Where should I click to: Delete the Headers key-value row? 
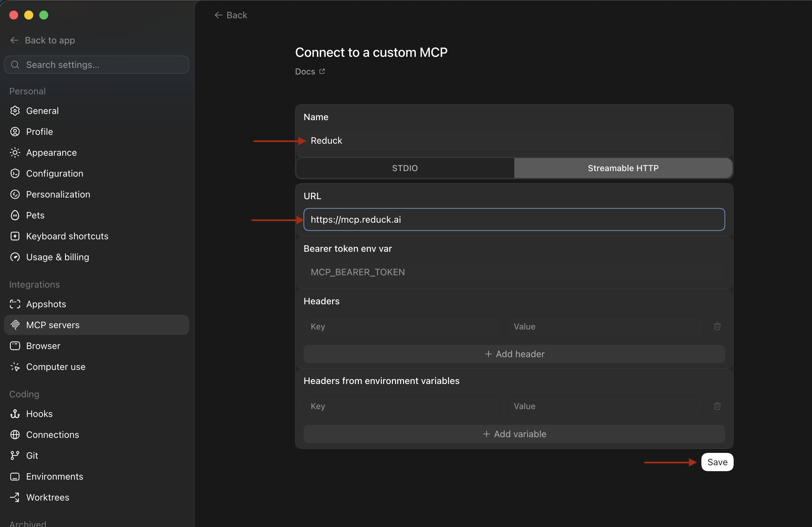(717, 326)
